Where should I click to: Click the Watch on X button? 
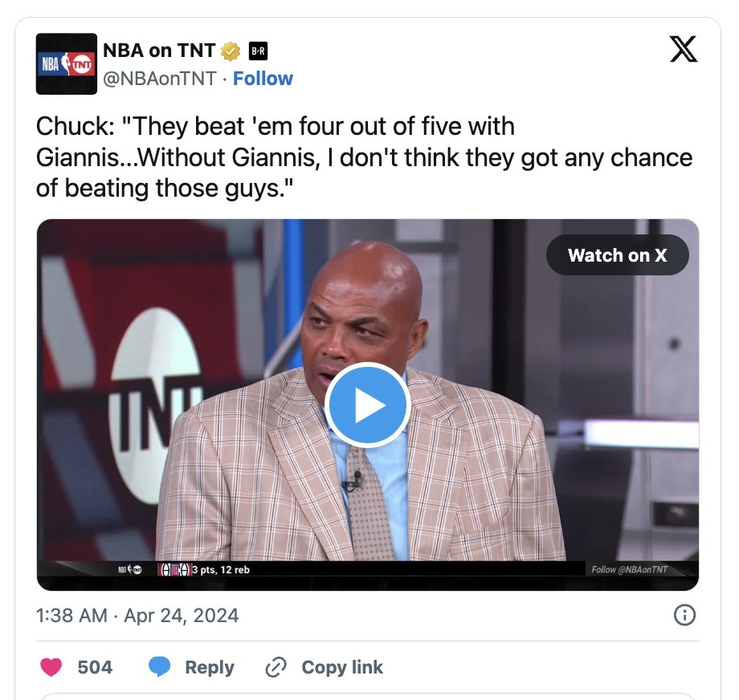618,255
